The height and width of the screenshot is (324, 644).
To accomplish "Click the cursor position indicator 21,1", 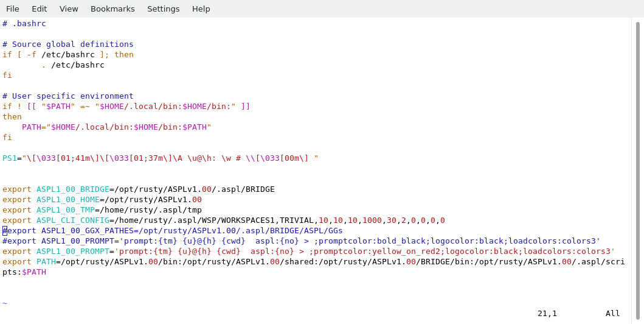I will click(547, 314).
